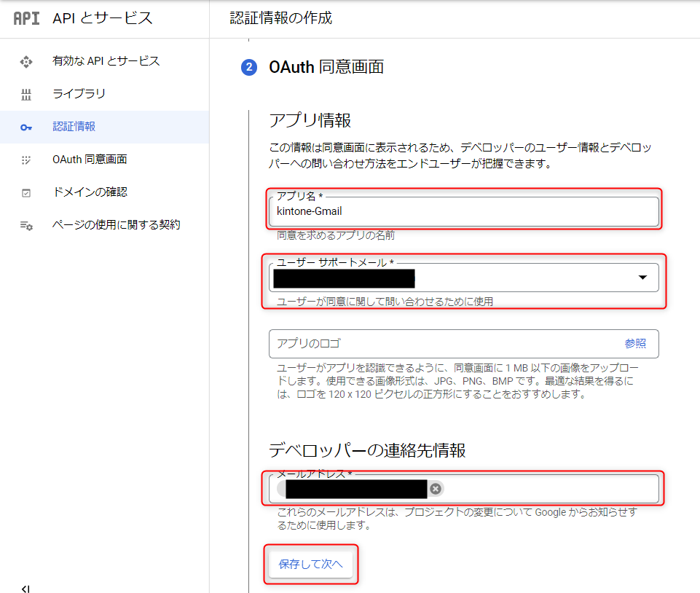
Task: Select the redacted support email value
Action: pos(343,278)
